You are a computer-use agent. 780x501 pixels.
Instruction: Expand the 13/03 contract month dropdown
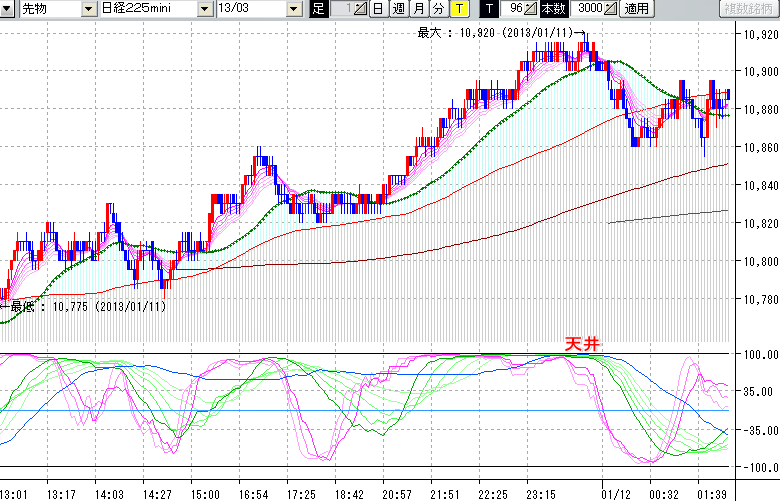point(293,9)
